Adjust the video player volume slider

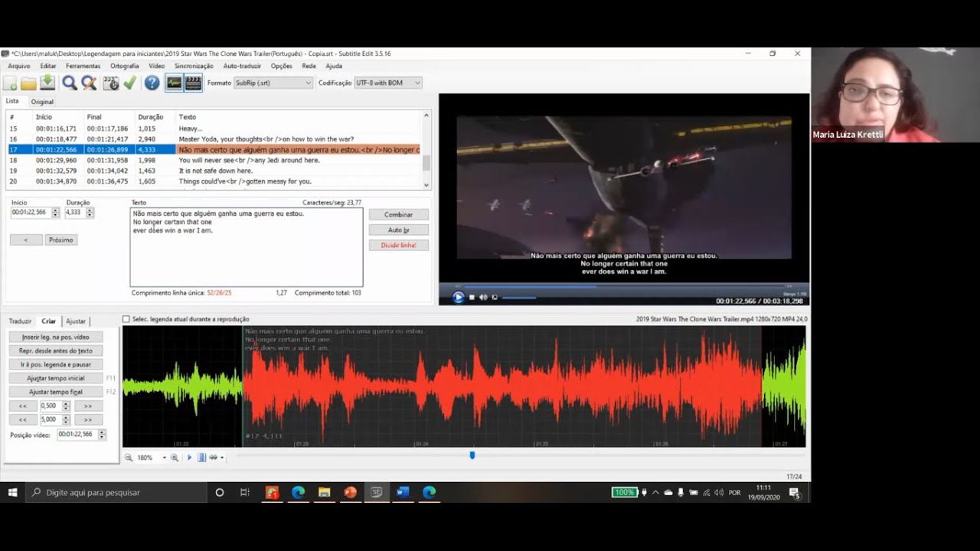tap(520, 297)
